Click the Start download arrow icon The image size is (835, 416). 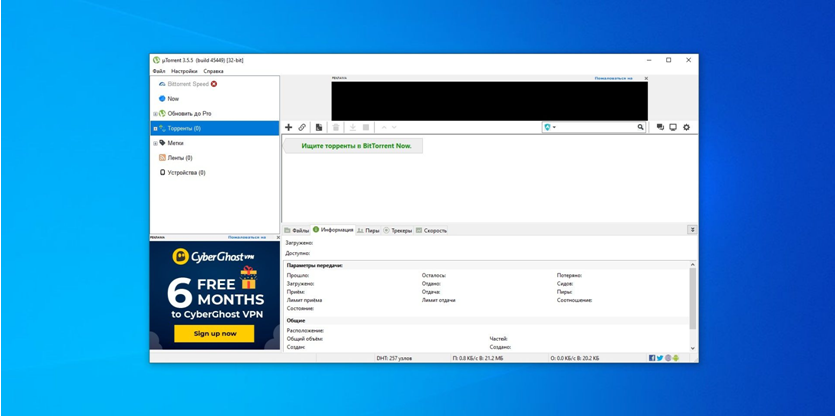point(353,127)
